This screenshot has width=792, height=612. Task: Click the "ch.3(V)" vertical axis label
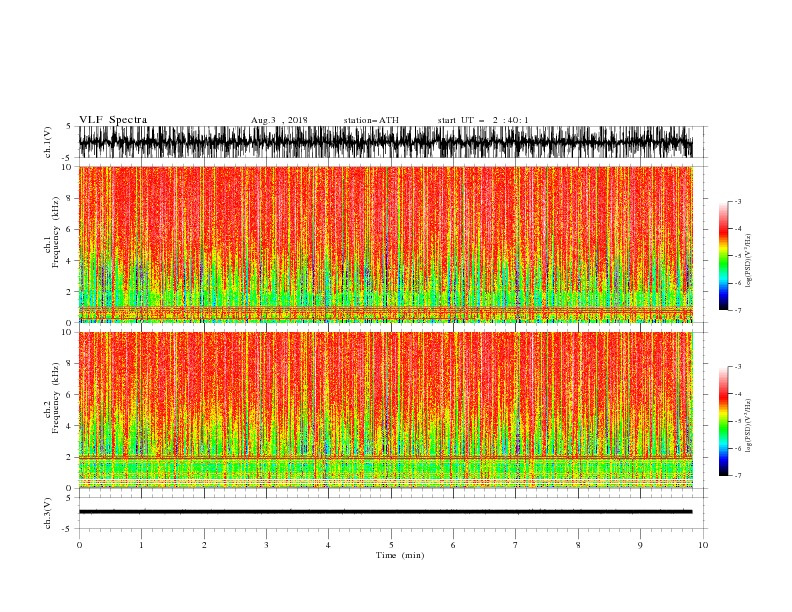48,514
